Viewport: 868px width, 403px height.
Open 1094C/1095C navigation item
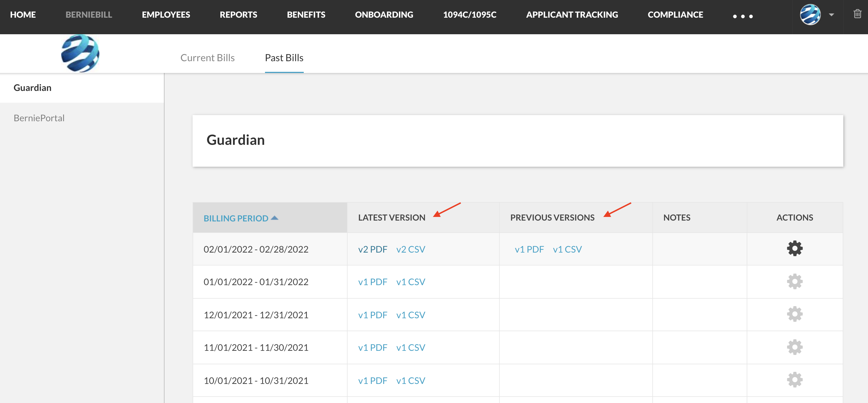(x=469, y=15)
